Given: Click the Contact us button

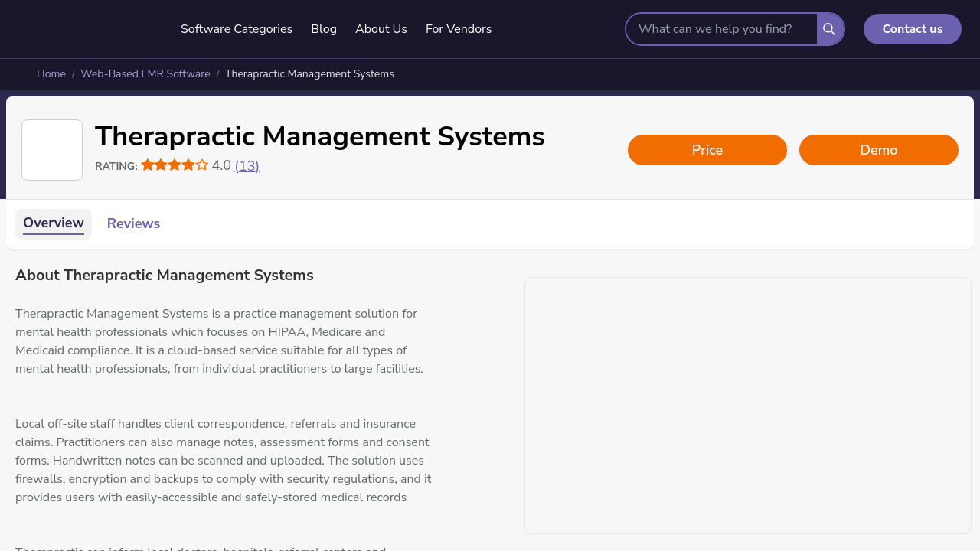Looking at the screenshot, I should tap(913, 29).
